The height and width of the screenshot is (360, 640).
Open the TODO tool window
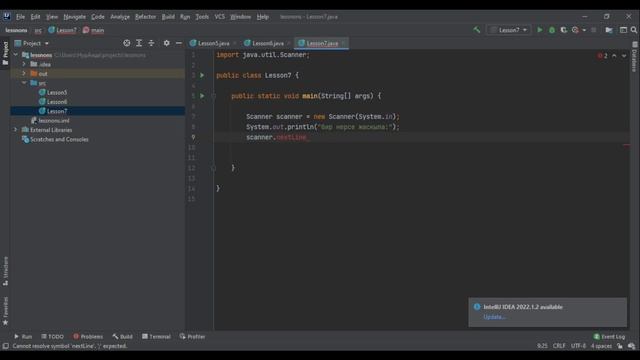[53, 336]
